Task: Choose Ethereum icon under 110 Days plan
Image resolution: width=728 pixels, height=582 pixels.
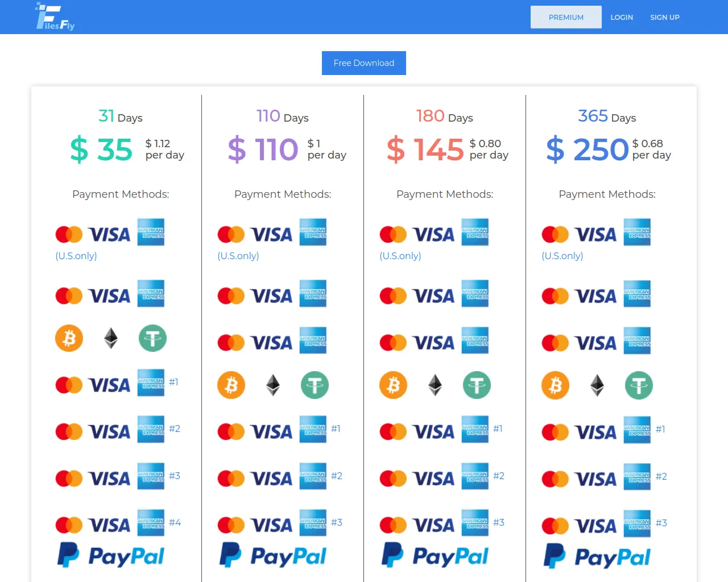Action: (x=273, y=385)
